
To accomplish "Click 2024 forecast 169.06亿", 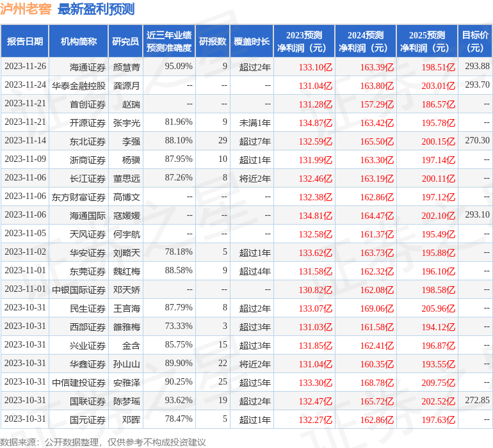I will point(376,308).
